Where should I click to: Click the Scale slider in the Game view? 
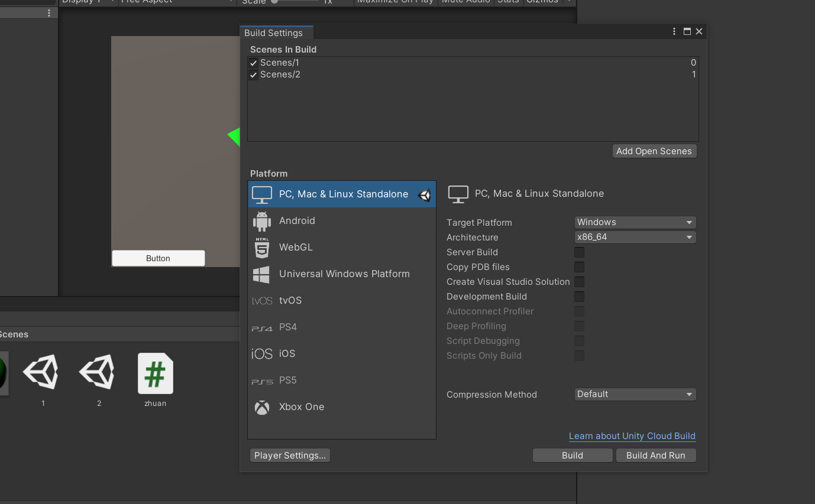coord(296,2)
